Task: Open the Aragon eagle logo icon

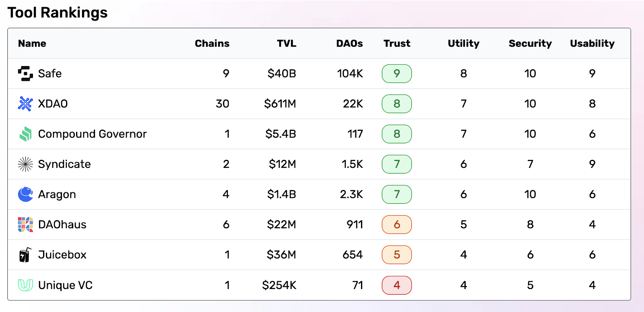Action: [25, 194]
